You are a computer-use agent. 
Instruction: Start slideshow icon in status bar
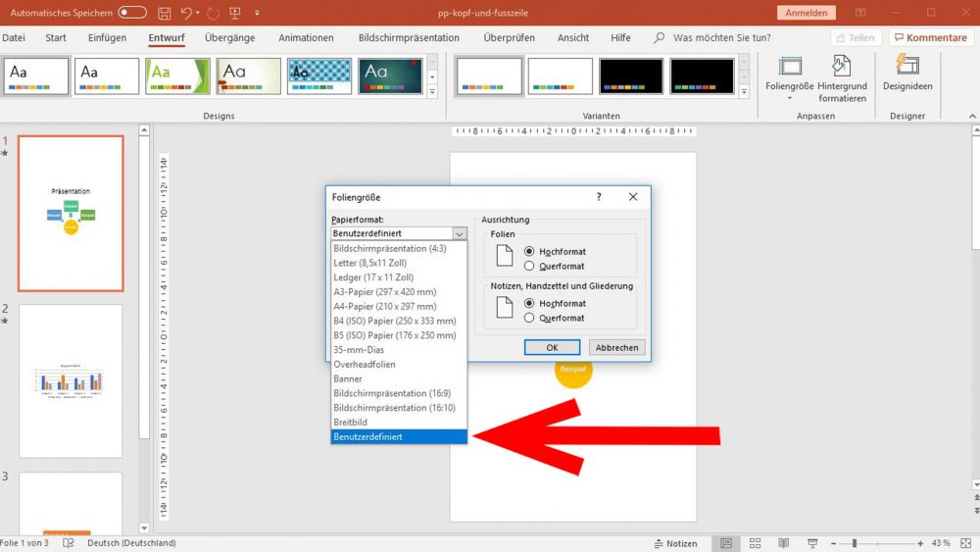pyautogui.click(x=811, y=543)
